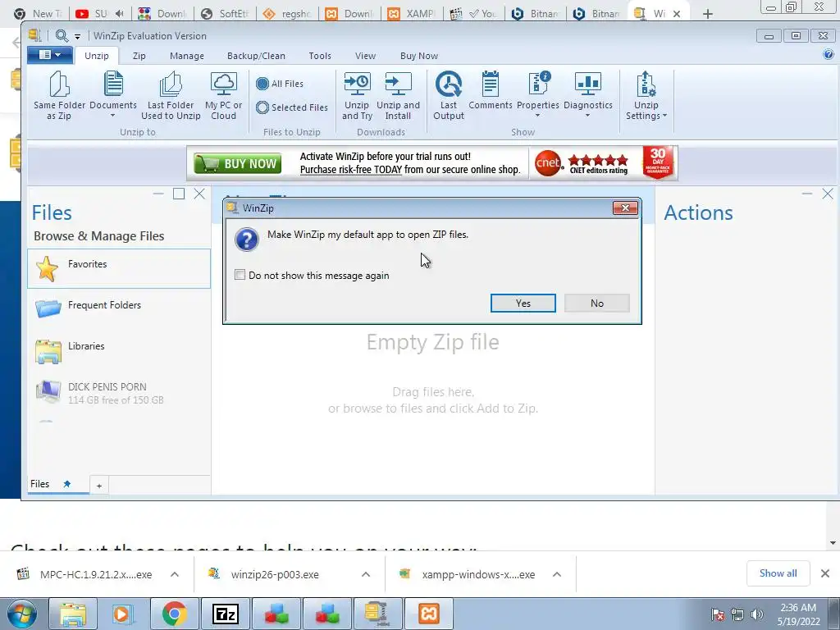Screen dimensions: 840x630
Task: Open Diagnostics icon in ribbon
Action: [x=587, y=84]
